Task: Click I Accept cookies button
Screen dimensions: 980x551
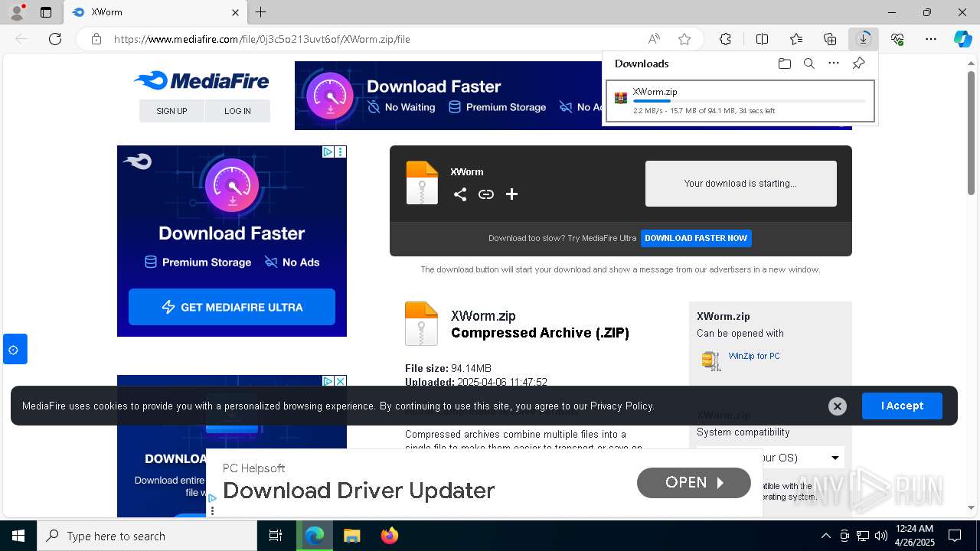Action: pos(902,406)
